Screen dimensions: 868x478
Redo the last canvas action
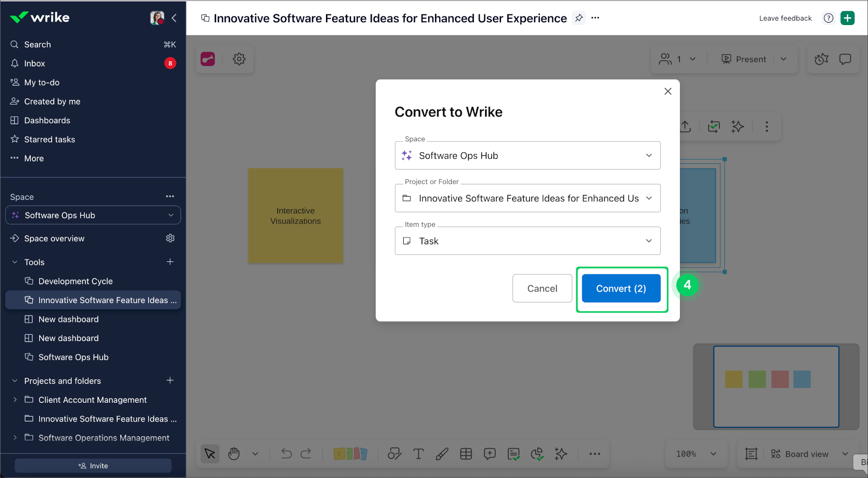coord(306,453)
